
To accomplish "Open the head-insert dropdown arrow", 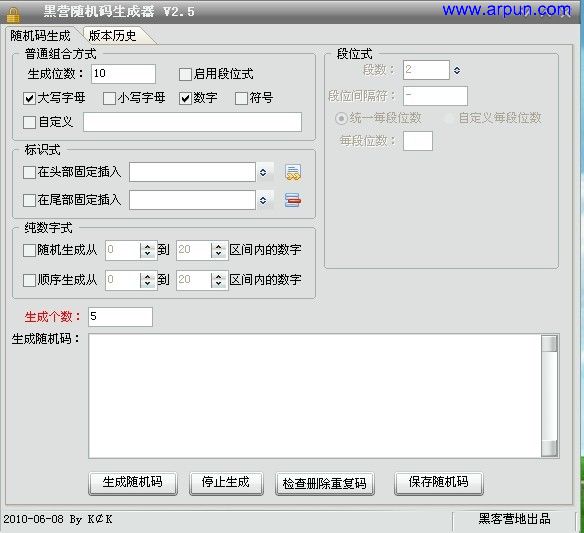I will pos(263,172).
